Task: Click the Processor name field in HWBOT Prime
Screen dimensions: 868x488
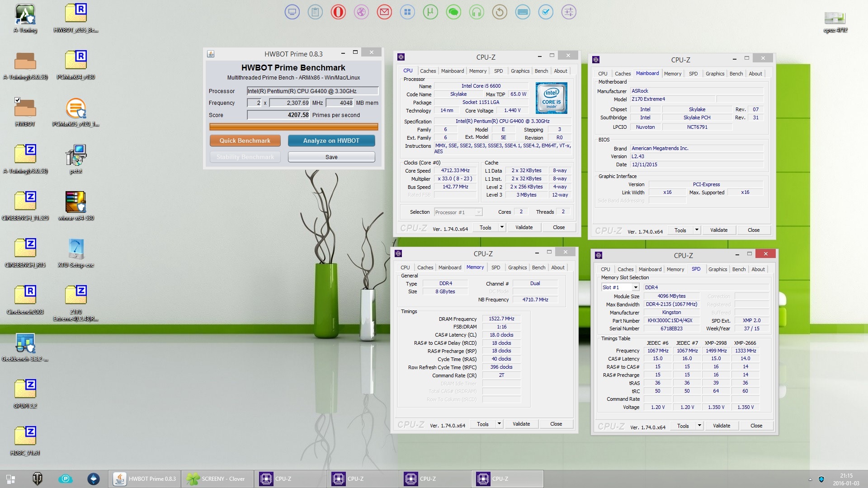Action: pos(312,91)
